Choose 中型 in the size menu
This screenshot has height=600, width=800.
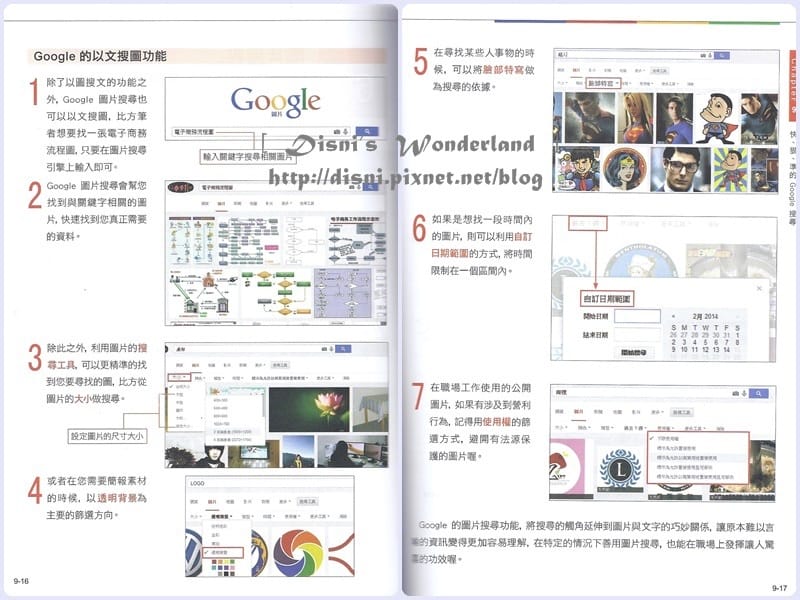pyautogui.click(x=179, y=403)
